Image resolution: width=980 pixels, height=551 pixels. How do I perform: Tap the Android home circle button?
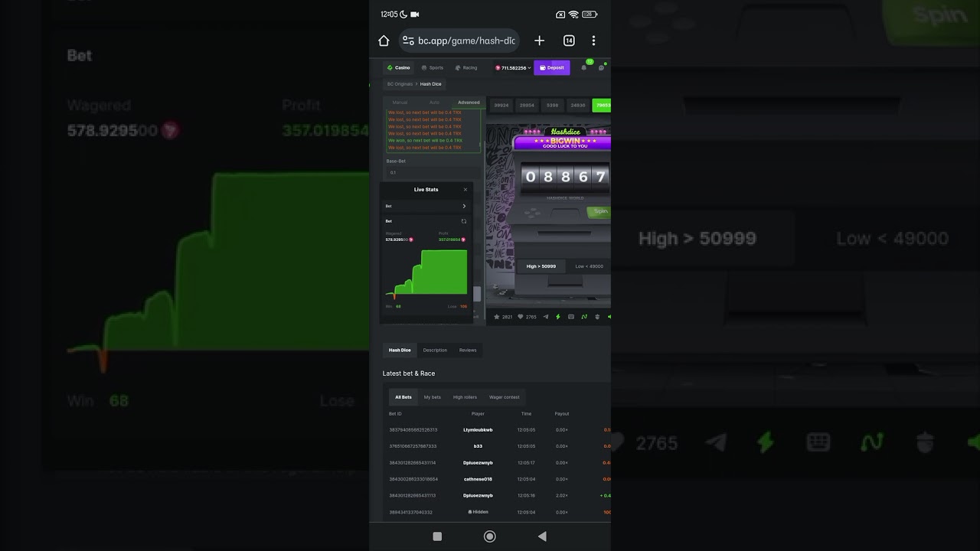click(490, 536)
